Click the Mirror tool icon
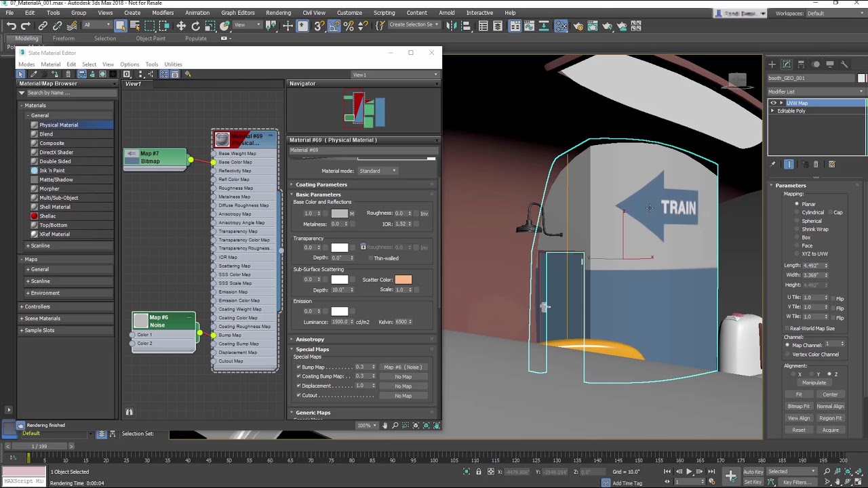The height and width of the screenshot is (488, 868). [450, 26]
